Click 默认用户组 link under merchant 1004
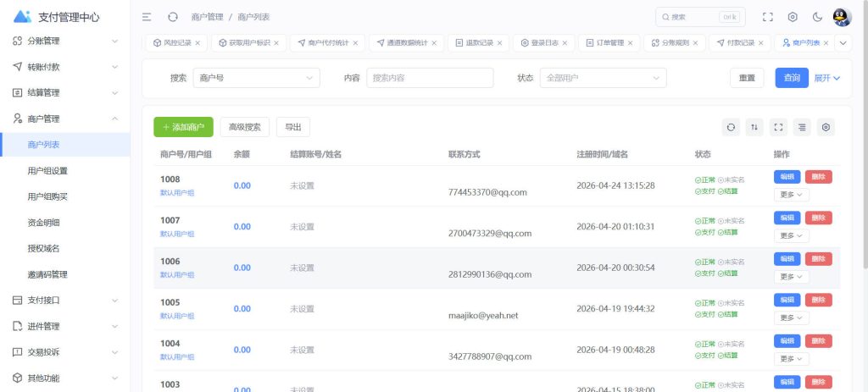This screenshot has height=392, width=868. click(x=177, y=357)
